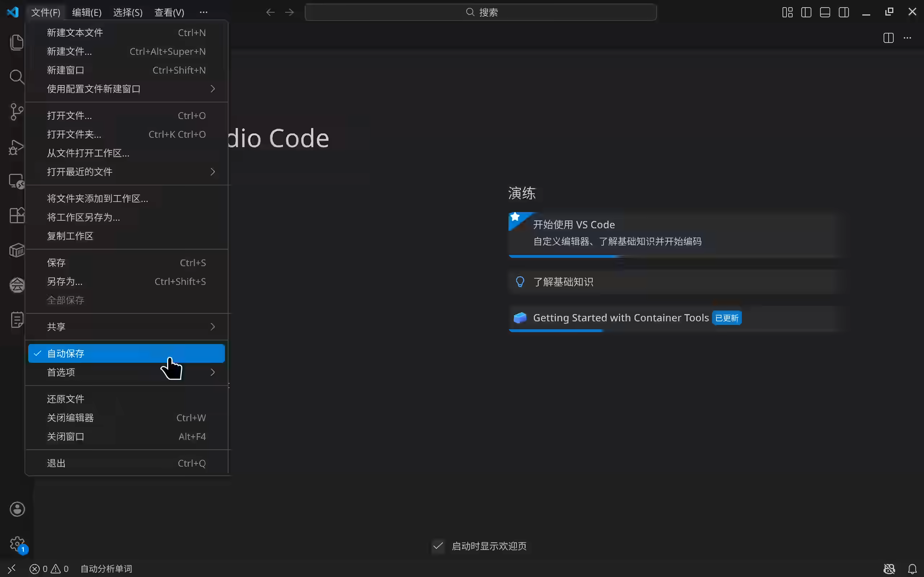This screenshot has width=924, height=577.
Task: Open the Source Control view icon
Action: 17,111
